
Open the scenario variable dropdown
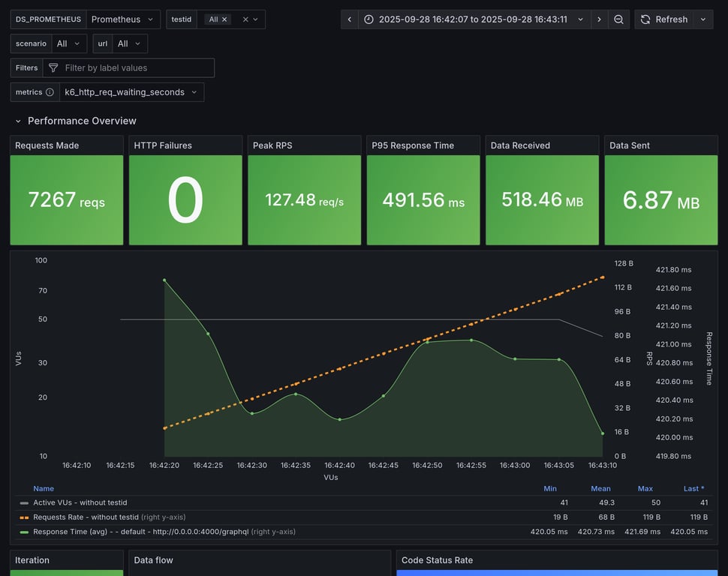point(69,43)
